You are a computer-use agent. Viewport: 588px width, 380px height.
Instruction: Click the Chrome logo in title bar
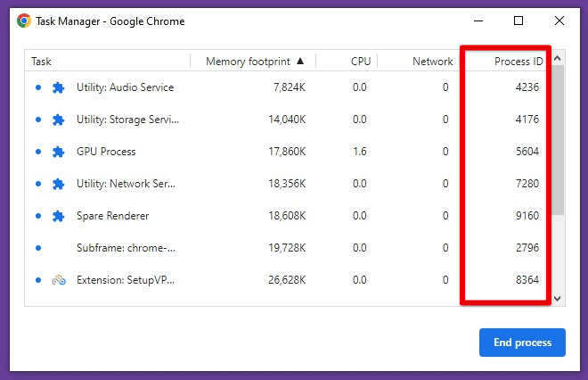click(24, 21)
